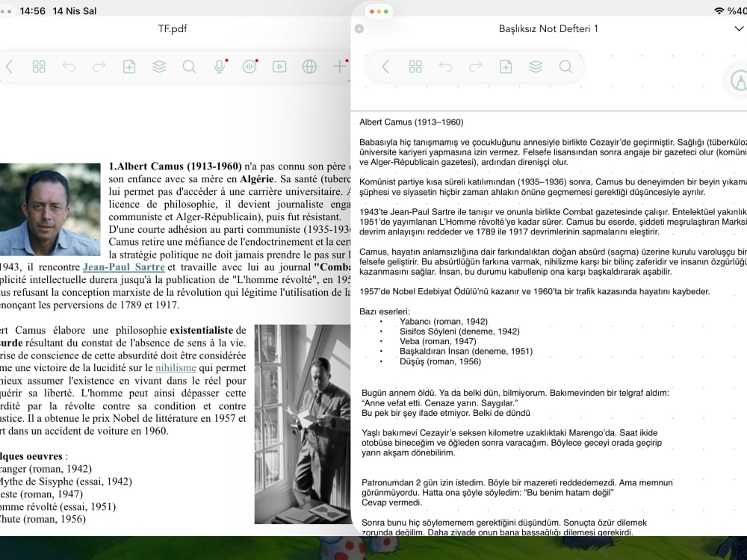Redo action in TF.pdf window
Viewport: 747px width, 560px height.
(99, 66)
